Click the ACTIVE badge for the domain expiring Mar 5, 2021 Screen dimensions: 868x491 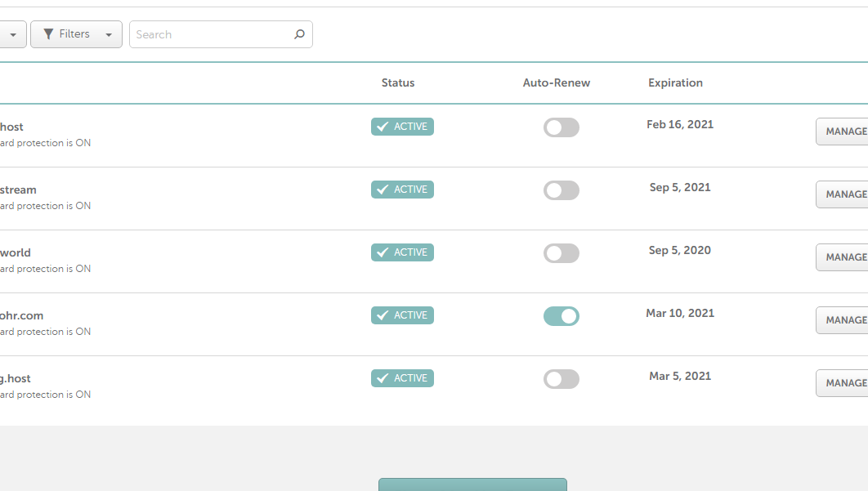(402, 378)
